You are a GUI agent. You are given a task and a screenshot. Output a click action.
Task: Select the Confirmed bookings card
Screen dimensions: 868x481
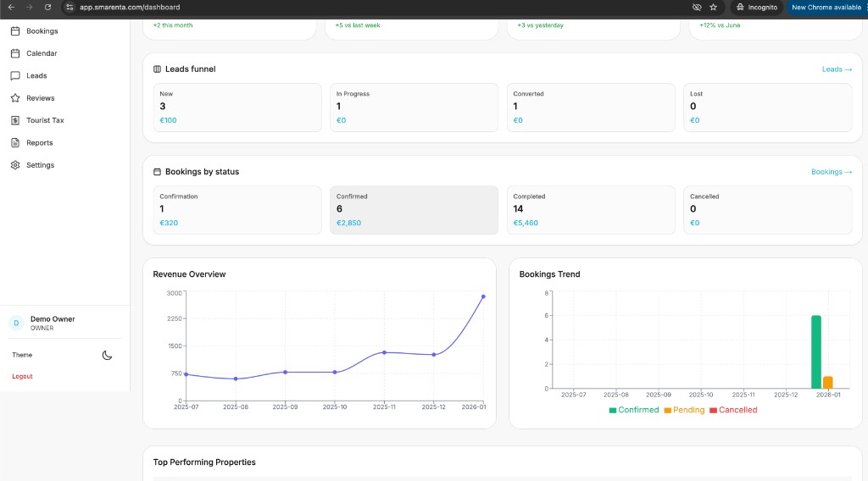[x=414, y=210]
